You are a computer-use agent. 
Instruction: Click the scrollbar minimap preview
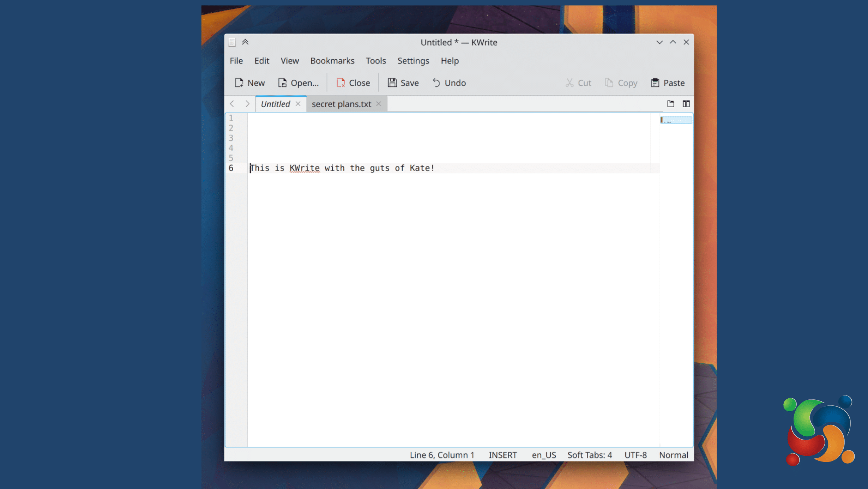[x=676, y=120]
